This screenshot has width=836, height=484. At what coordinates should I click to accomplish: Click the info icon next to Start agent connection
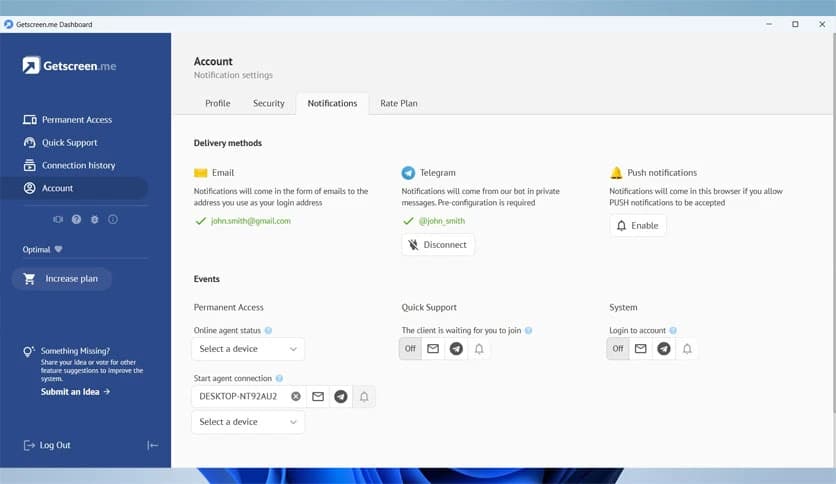279,378
